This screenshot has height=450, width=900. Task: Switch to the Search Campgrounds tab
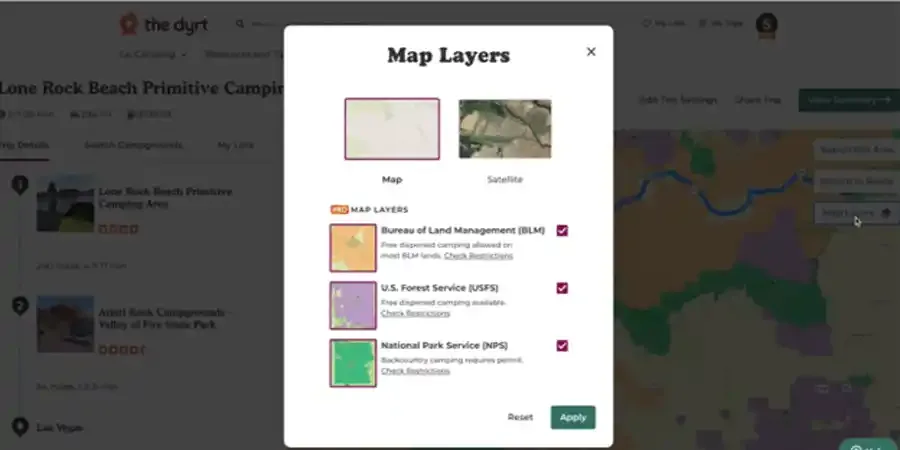(x=133, y=145)
